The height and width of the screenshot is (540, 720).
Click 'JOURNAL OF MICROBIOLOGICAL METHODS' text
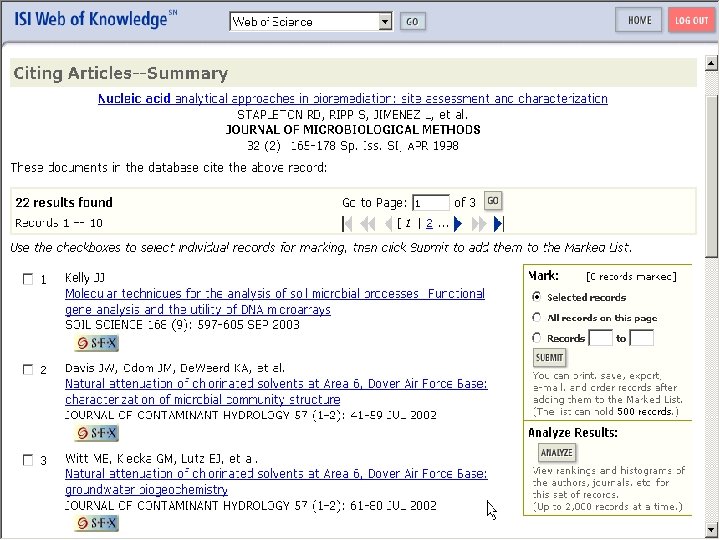point(353,130)
